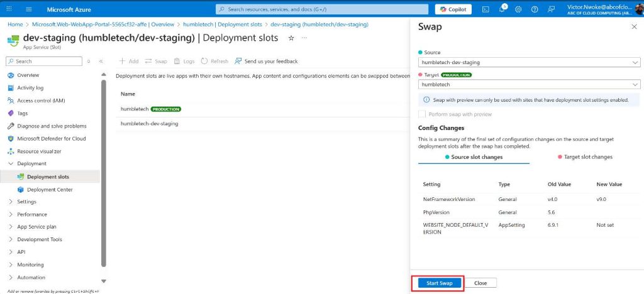Click the sidebar vertical scrollbar thumb

(104, 173)
